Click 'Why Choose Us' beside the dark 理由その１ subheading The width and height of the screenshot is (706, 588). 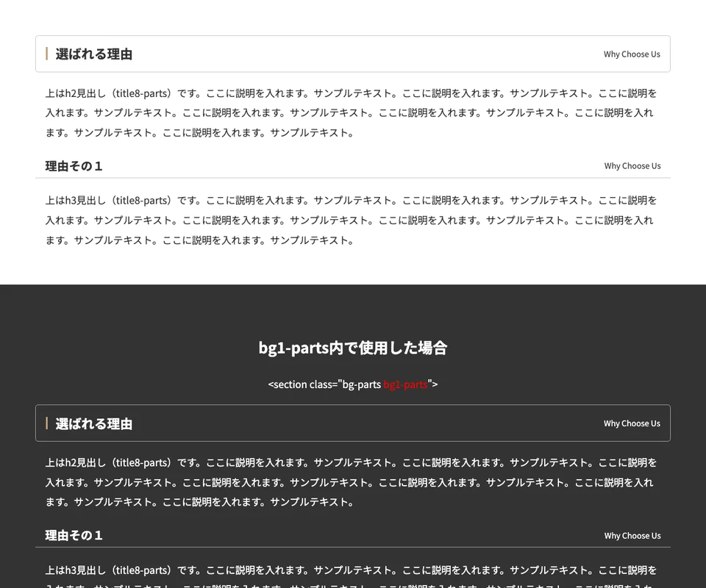[632, 536]
